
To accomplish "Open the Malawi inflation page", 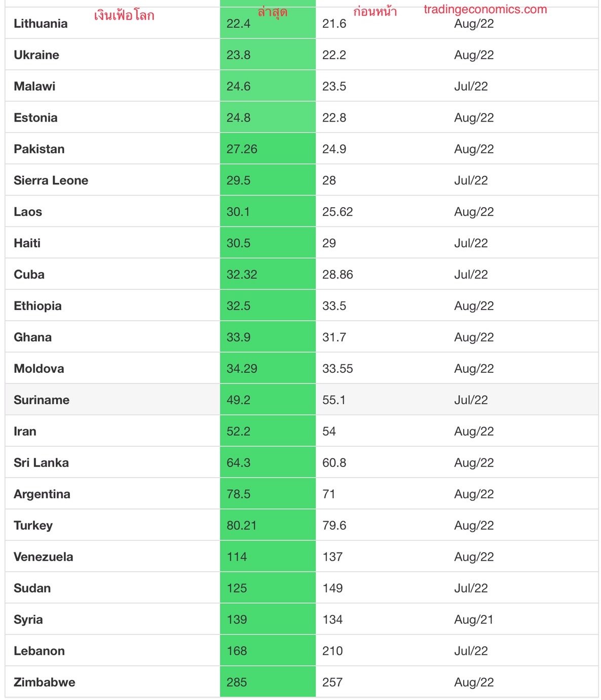I will tap(34, 87).
